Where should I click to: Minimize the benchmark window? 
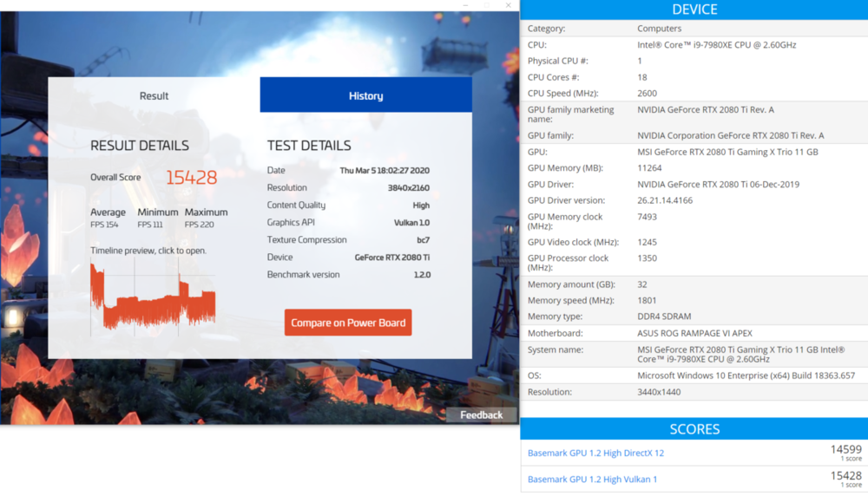(465, 5)
